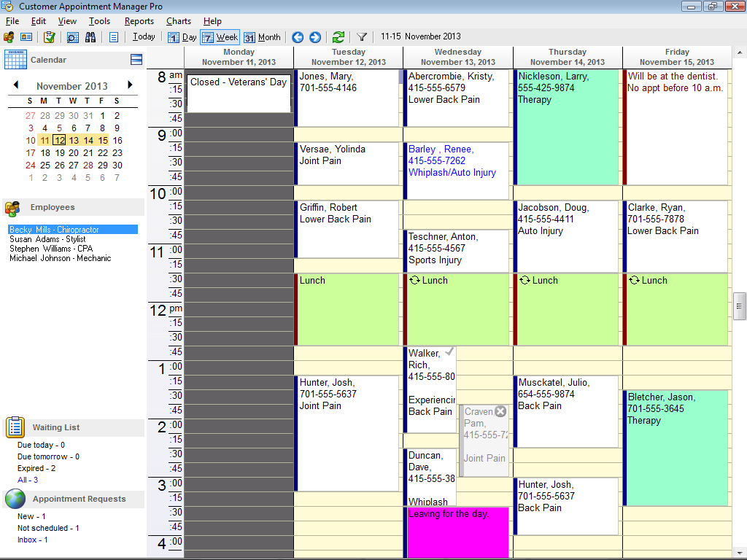Viewport: 747px width, 560px height.
Task: Click the back arrow on November calendar
Action: coord(16,85)
